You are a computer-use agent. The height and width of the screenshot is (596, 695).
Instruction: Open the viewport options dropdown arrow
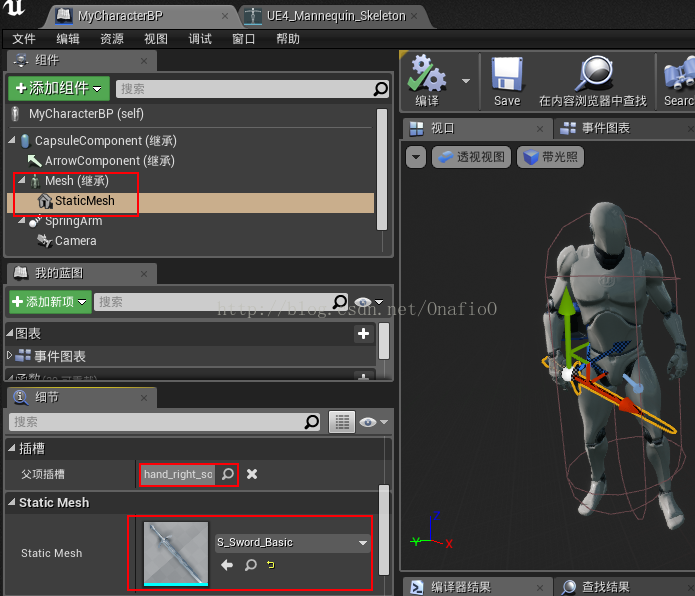tap(416, 157)
